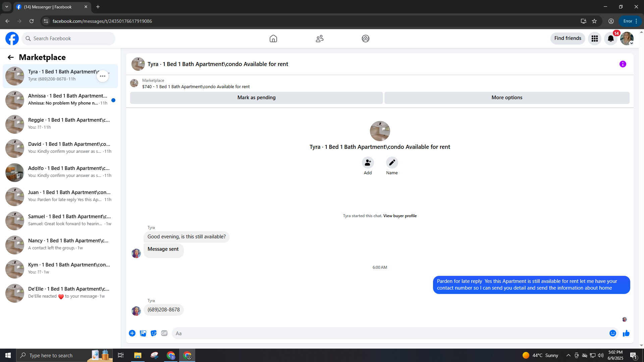The image size is (644, 362).
Task: Choose a GIF icon
Action: 164,333
